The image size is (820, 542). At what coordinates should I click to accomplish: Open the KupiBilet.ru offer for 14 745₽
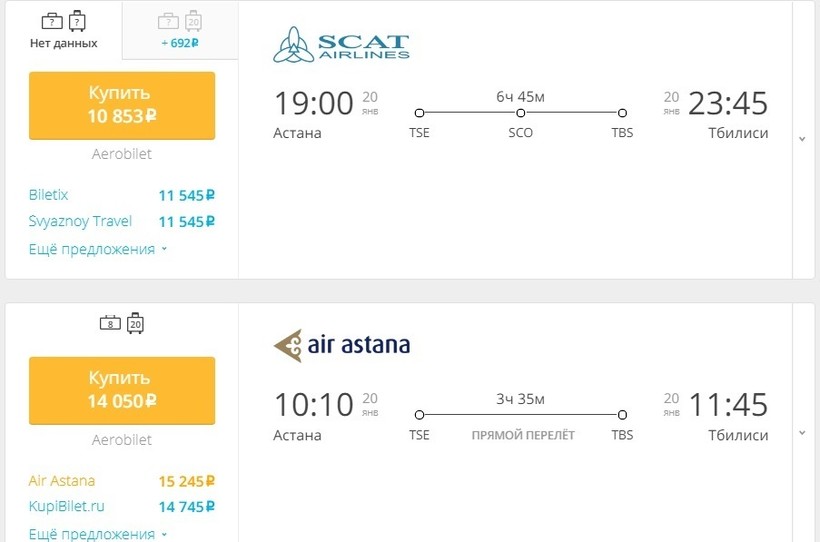click(66, 506)
